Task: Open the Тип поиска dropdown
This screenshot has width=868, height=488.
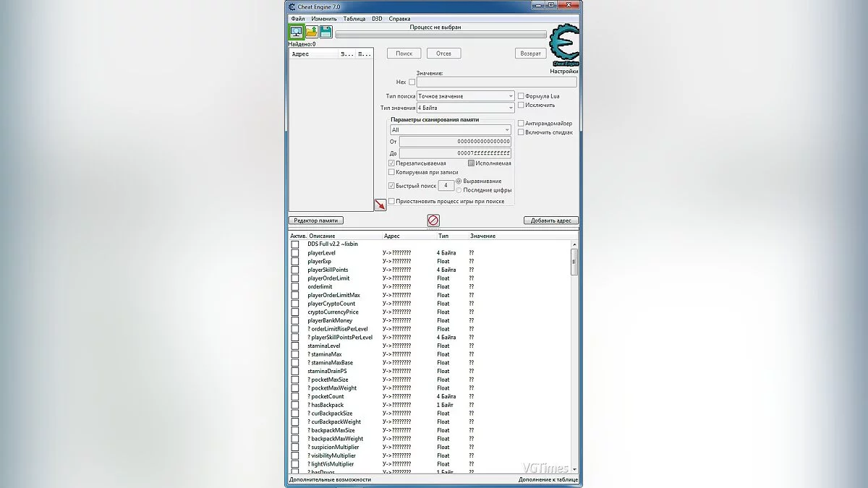Action: click(511, 96)
